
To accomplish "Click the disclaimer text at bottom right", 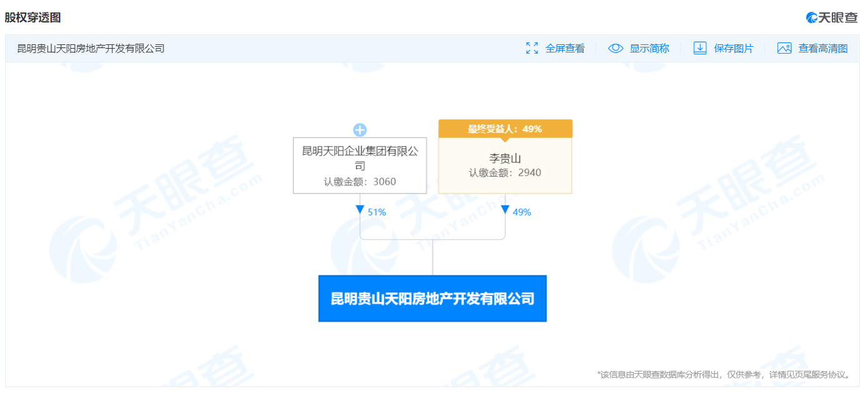I will [724, 375].
